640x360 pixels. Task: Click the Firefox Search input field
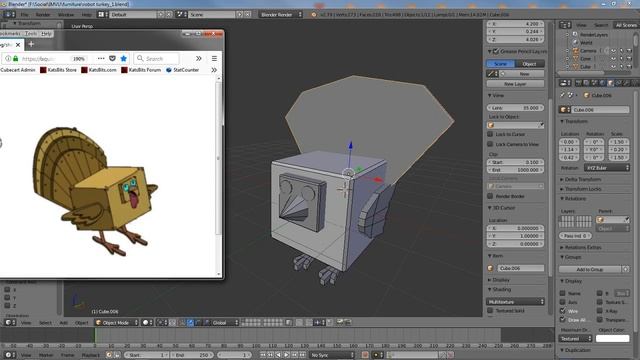[157, 58]
